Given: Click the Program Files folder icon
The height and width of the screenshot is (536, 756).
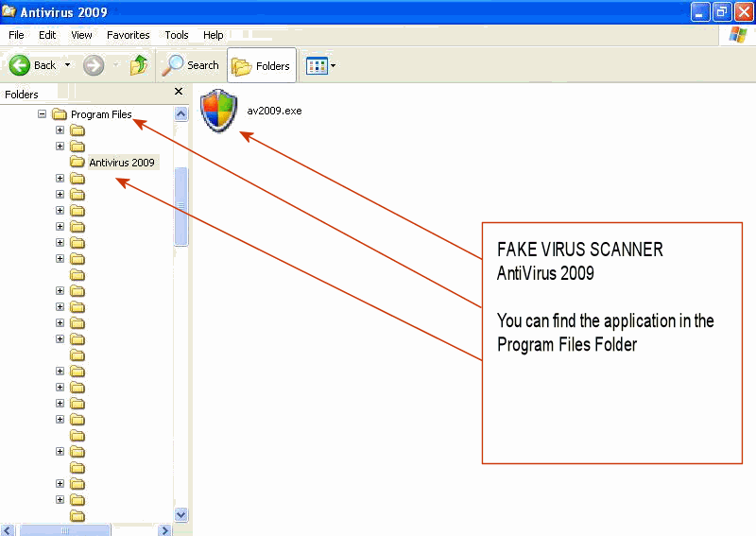Looking at the screenshot, I should tap(60, 114).
